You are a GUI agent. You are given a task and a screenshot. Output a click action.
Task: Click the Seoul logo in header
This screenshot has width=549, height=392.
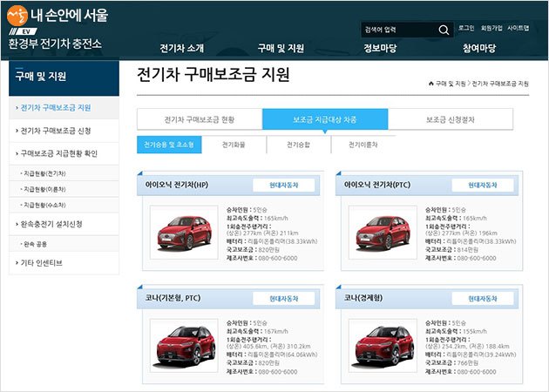[17, 16]
